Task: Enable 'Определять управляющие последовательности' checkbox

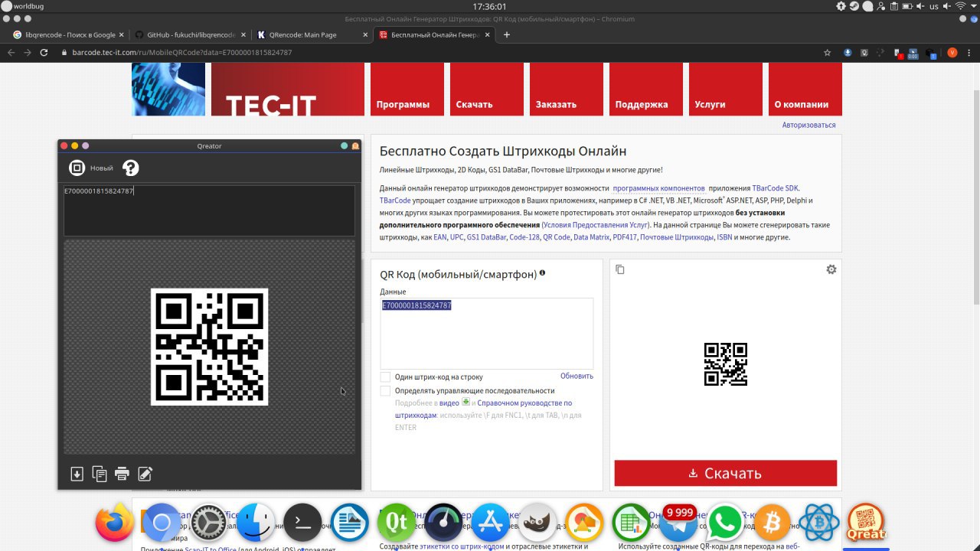Action: click(385, 391)
